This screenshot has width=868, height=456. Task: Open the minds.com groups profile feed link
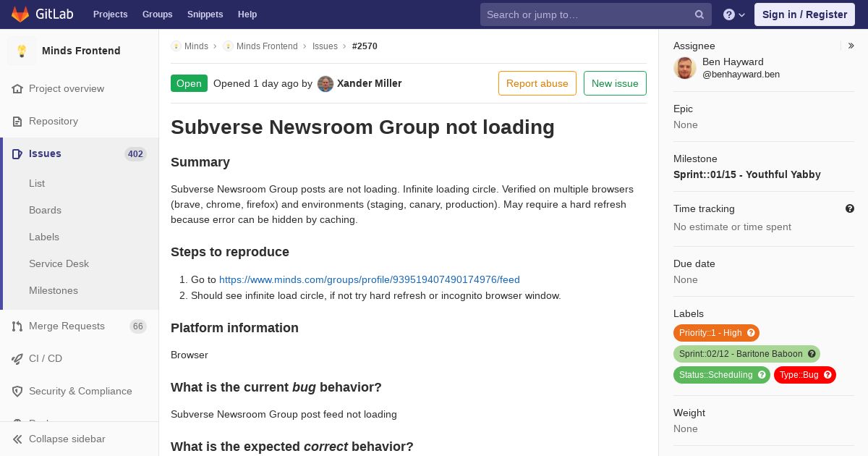[370, 279]
